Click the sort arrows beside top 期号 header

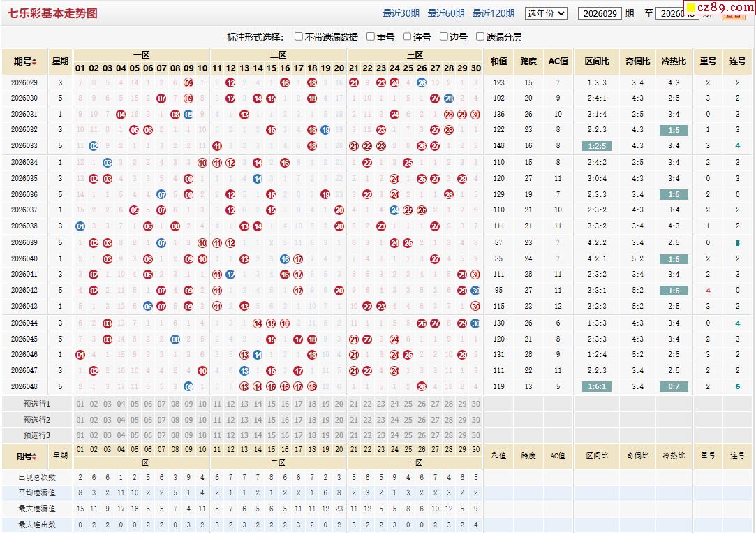pos(34,61)
